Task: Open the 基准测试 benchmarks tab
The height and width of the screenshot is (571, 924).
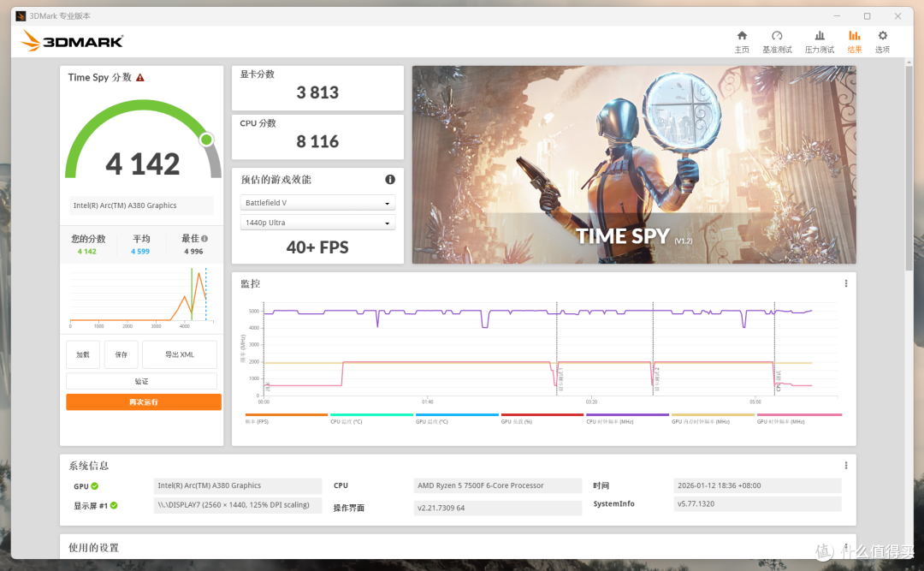Action: pyautogui.click(x=777, y=42)
